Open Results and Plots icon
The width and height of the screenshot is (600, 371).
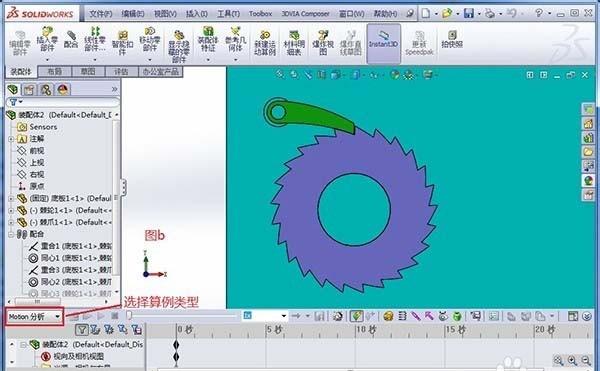point(476,316)
